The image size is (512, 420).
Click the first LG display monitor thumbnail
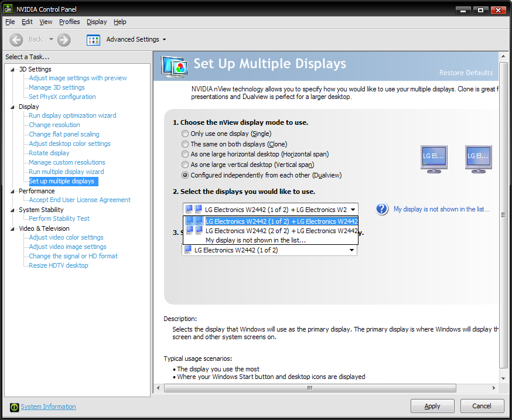[434, 159]
